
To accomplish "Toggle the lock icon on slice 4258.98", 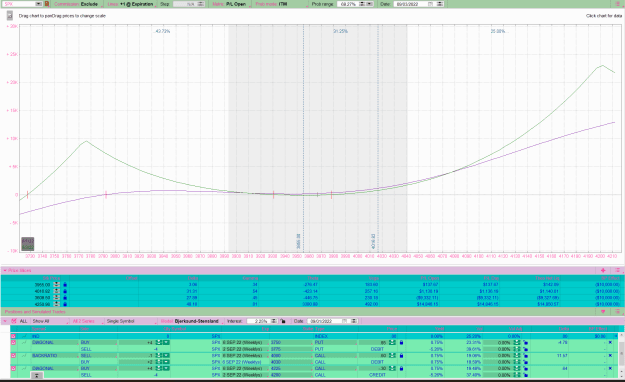I will pos(65,304).
